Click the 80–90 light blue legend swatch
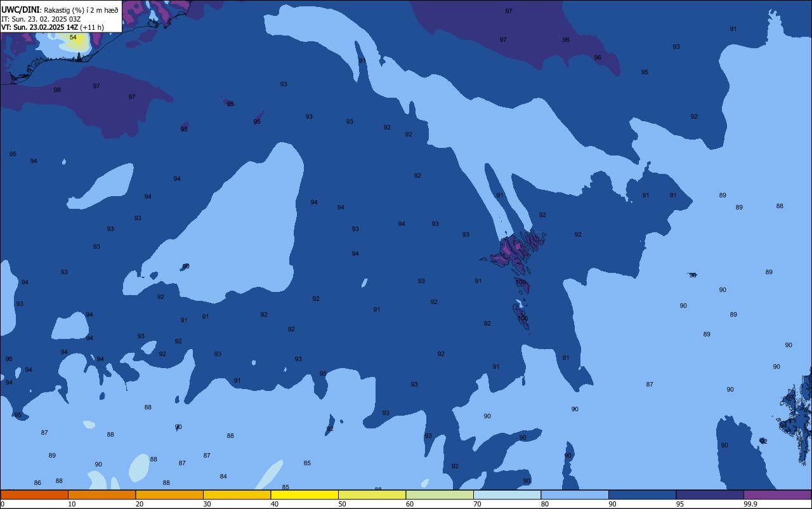 (x=575, y=494)
